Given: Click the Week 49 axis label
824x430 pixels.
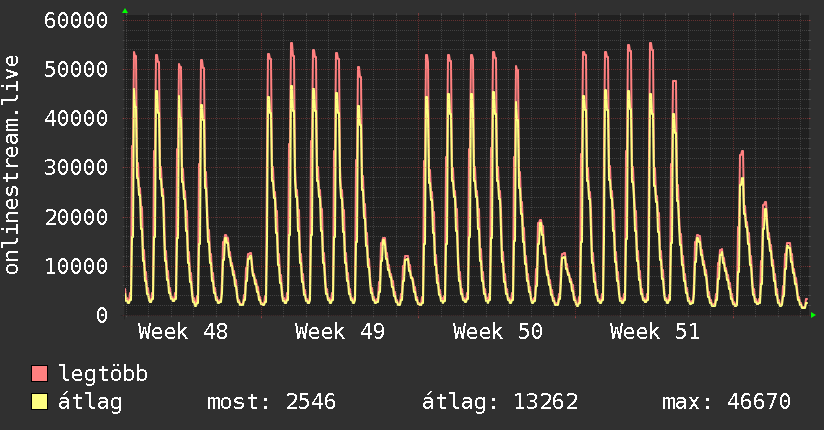Looking at the screenshot, I should point(340,332).
